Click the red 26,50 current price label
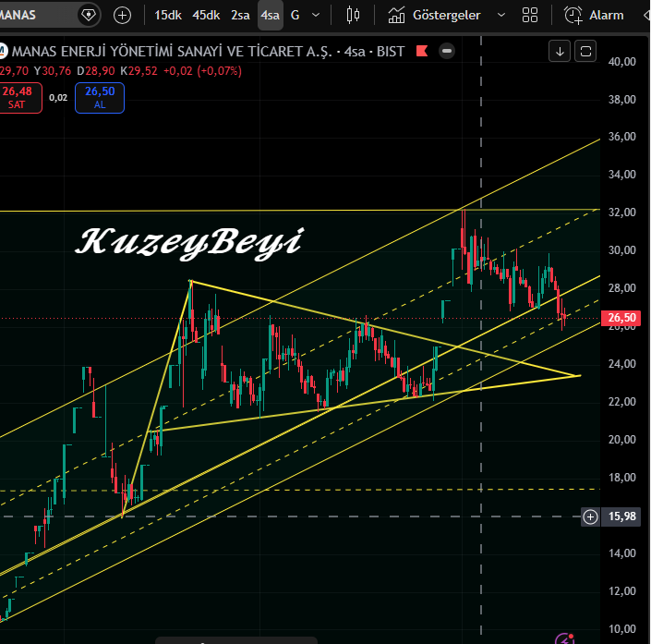The image size is (651, 644). [621, 318]
